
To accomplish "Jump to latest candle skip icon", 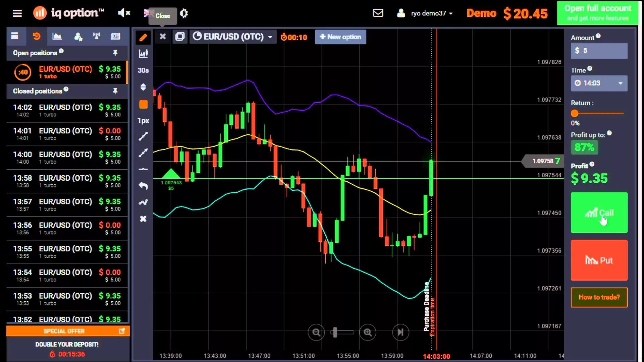I will pos(400,333).
